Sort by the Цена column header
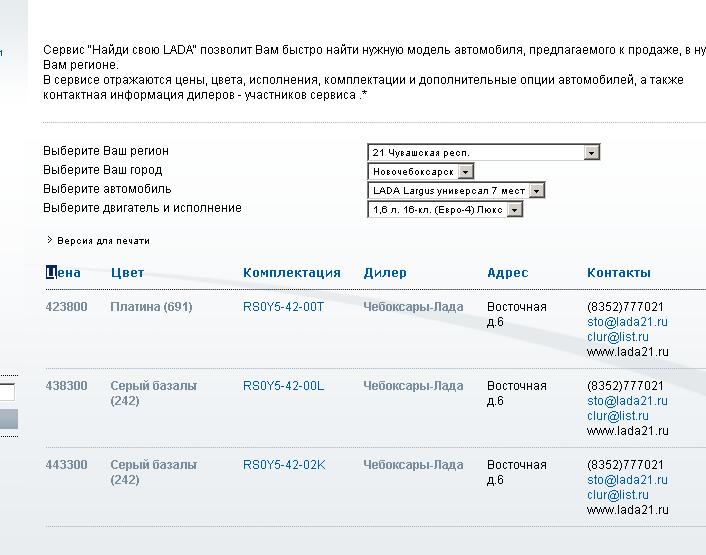This screenshot has height=555, width=706. [63, 273]
